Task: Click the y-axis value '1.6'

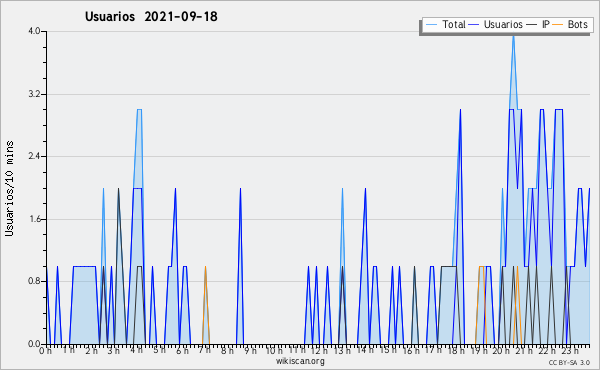Action: pyautogui.click(x=34, y=219)
